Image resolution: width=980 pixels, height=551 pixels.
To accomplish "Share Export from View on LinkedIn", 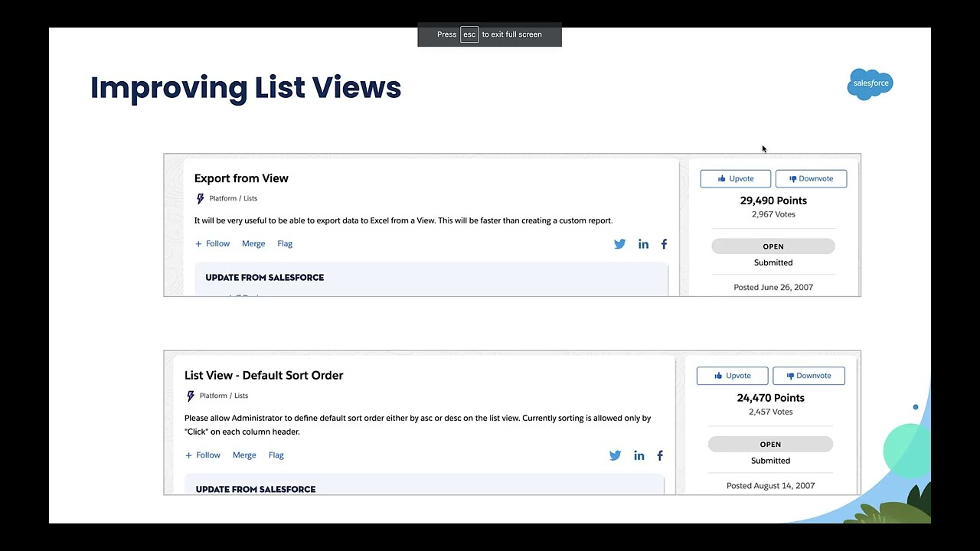I will click(x=643, y=244).
